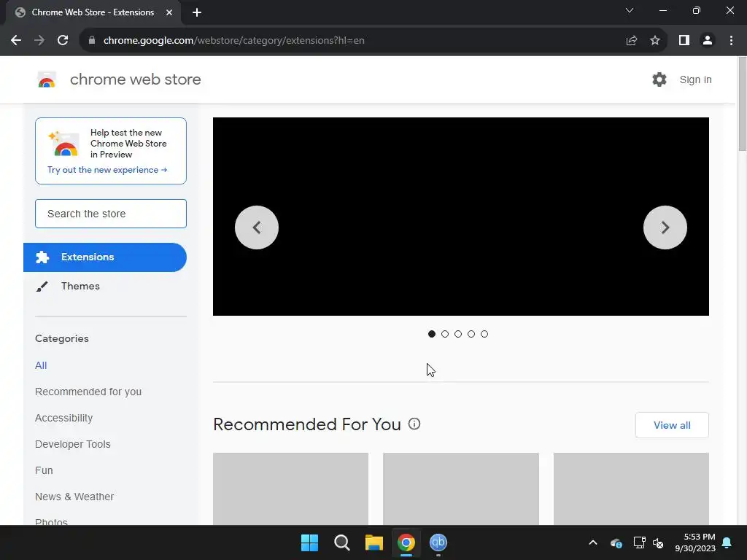Open the last recommended extension thumbnail
Screen dimensions: 747x560
(x=631, y=489)
